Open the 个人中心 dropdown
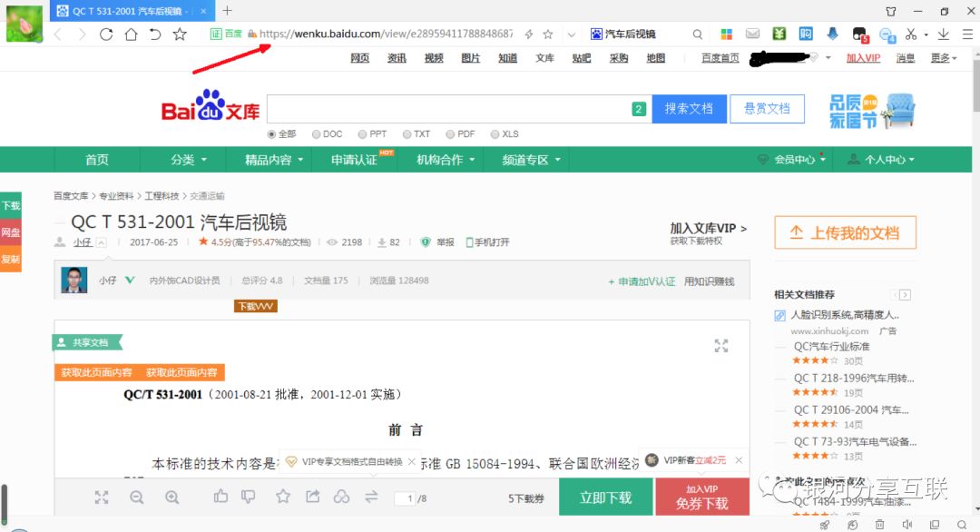 pyautogui.click(x=882, y=160)
